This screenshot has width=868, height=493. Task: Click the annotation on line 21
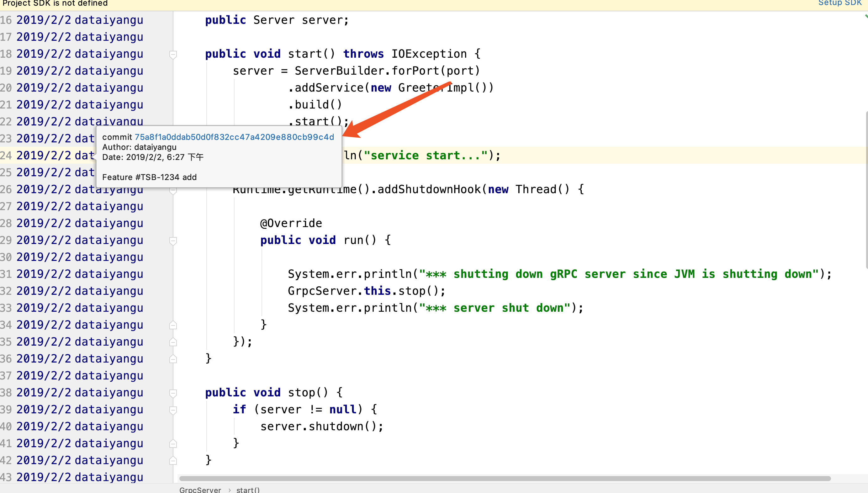(80, 105)
